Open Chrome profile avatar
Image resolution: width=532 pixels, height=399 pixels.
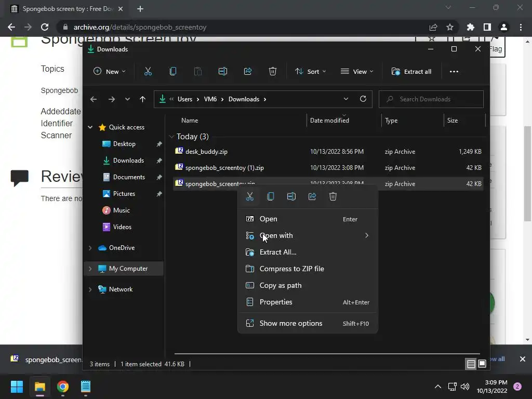(504, 27)
